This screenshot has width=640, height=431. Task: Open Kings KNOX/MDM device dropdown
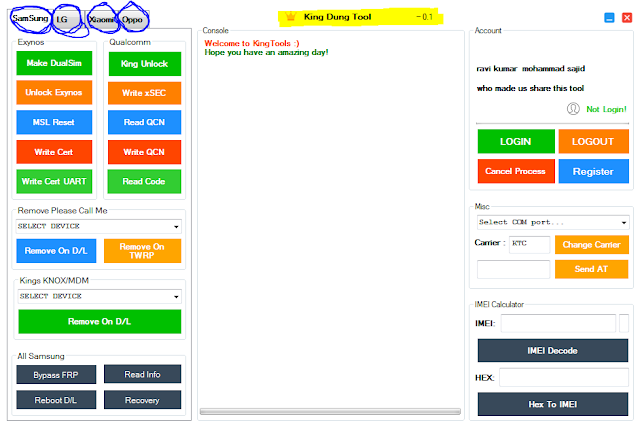coord(100,296)
